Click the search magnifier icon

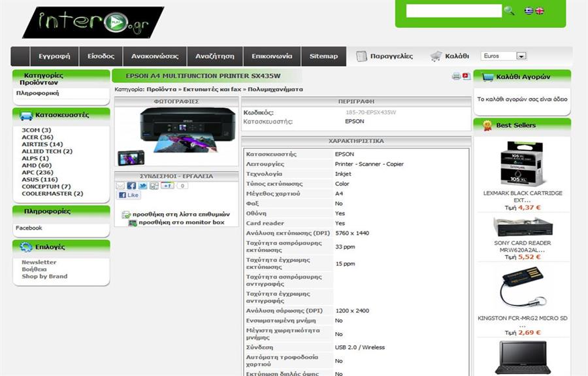coord(509,10)
